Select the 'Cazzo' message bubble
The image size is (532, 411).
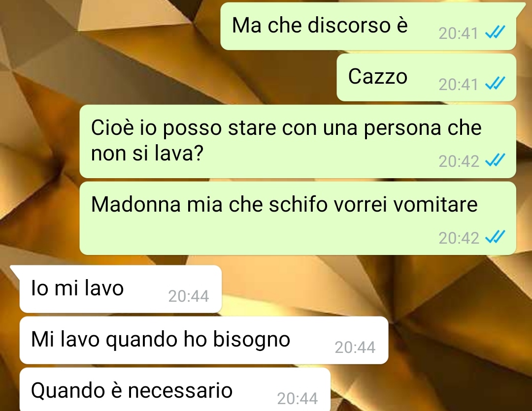coord(427,77)
